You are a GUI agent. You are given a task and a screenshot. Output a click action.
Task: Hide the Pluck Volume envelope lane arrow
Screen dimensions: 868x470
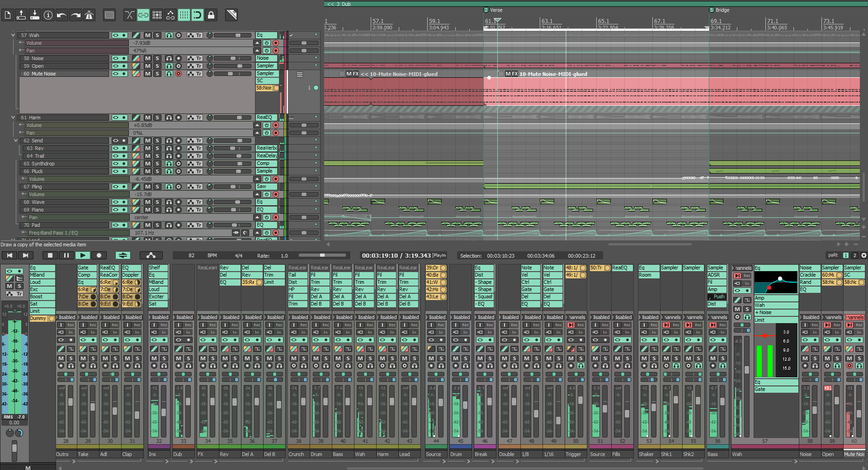coord(257,179)
